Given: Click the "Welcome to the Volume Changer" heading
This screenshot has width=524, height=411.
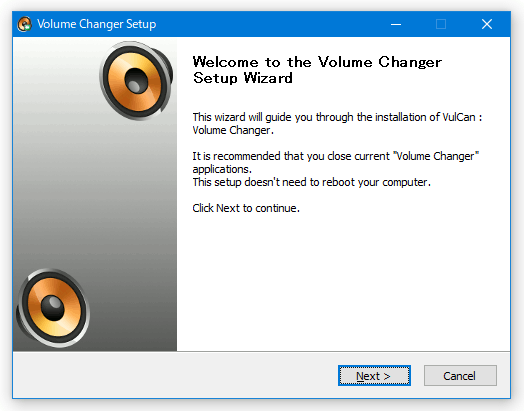Looking at the screenshot, I should [317, 70].
